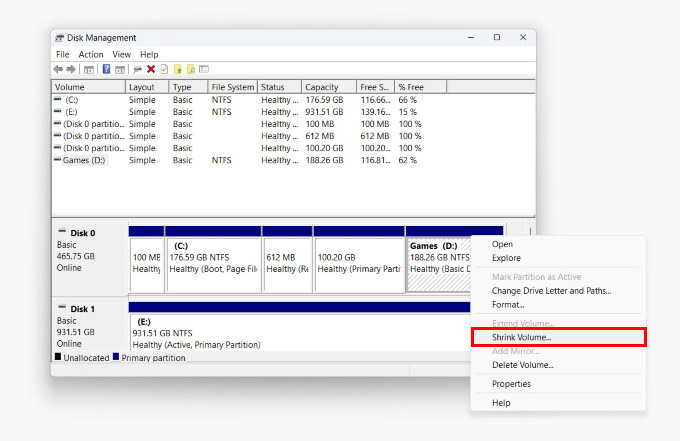
Task: Open the blue question mark Help icon
Action: pyautogui.click(x=106, y=69)
